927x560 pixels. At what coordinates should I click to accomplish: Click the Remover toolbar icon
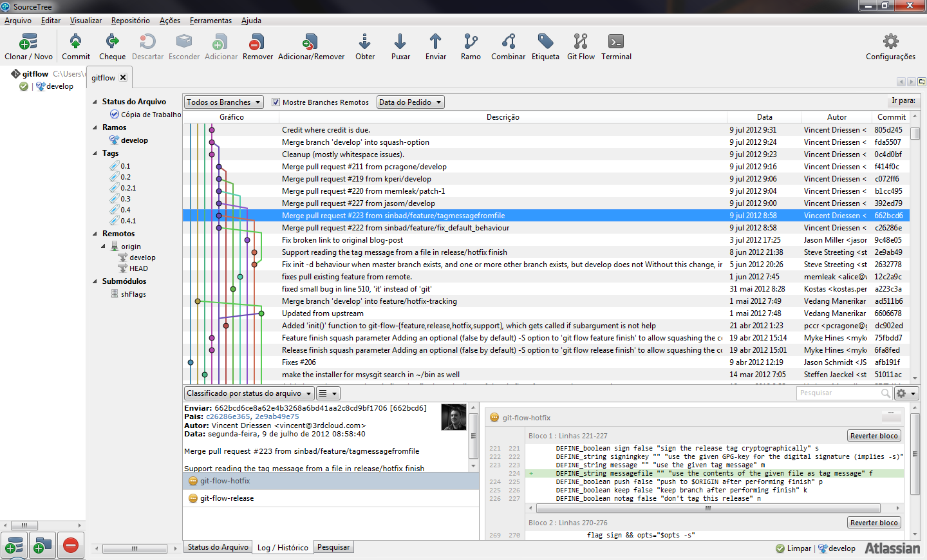tap(257, 42)
